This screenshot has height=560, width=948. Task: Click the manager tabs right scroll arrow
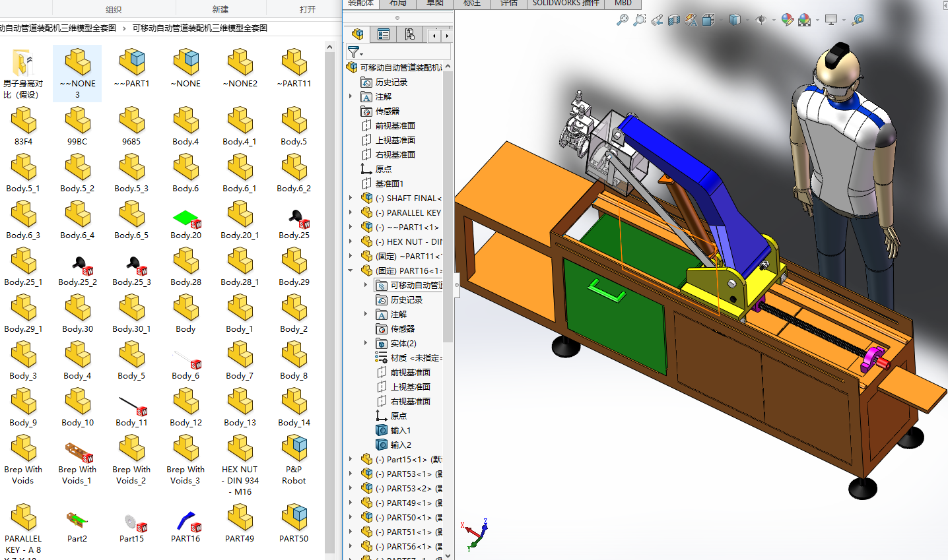coord(447,36)
